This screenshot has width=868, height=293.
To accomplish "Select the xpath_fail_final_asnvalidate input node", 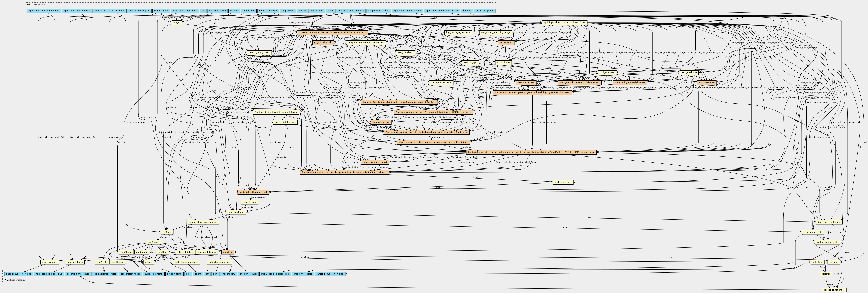I will coord(44,11).
